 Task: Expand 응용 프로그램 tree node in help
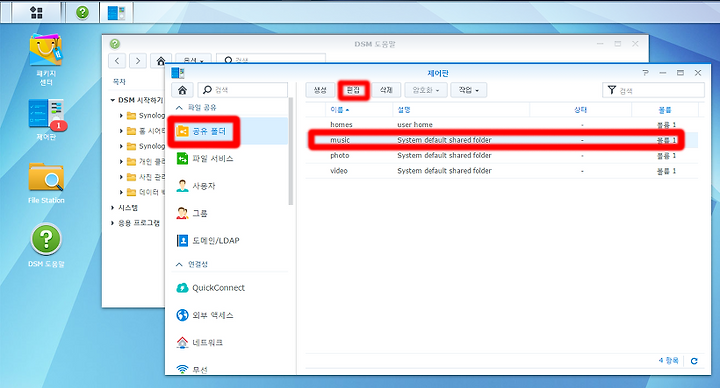[113, 223]
